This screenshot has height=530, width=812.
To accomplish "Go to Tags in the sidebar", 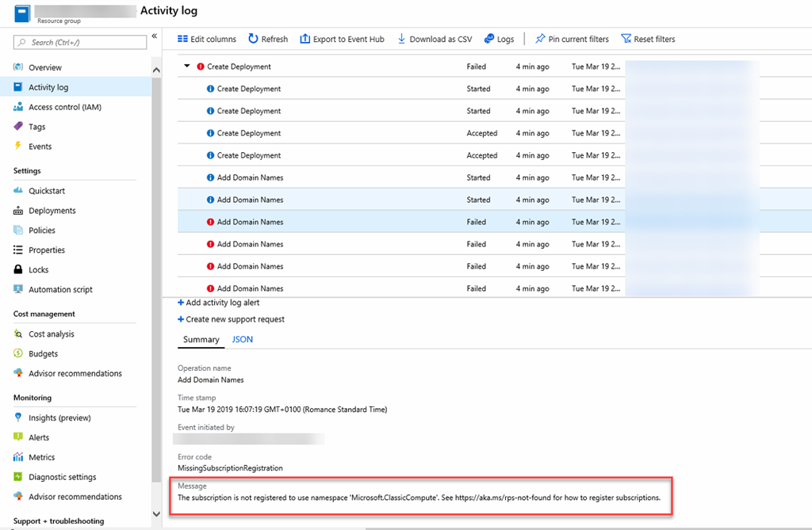I will [x=36, y=126].
